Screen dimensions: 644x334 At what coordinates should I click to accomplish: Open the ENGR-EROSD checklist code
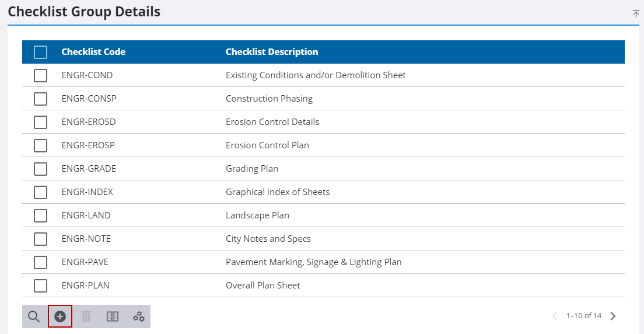(x=89, y=122)
